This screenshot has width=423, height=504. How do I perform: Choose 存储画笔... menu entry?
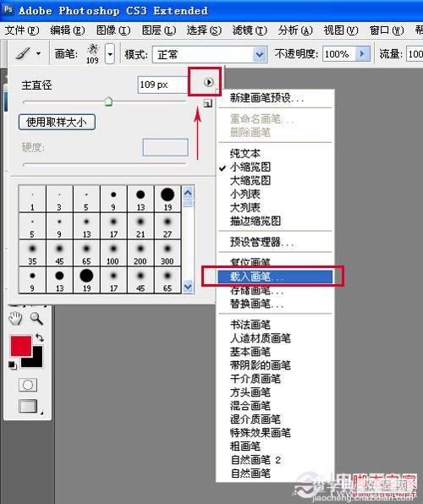coord(256,291)
